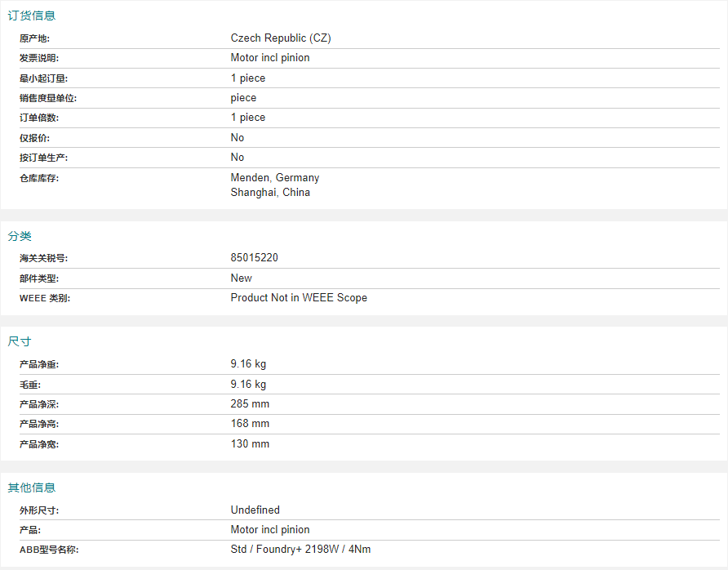
Task: Select the Product Not in WEEE Scope text
Action: 299,298
